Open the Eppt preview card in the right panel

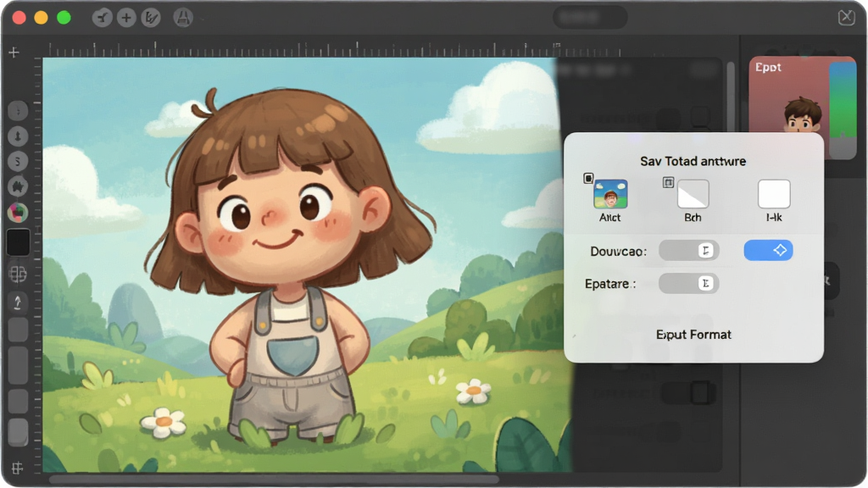click(802, 108)
